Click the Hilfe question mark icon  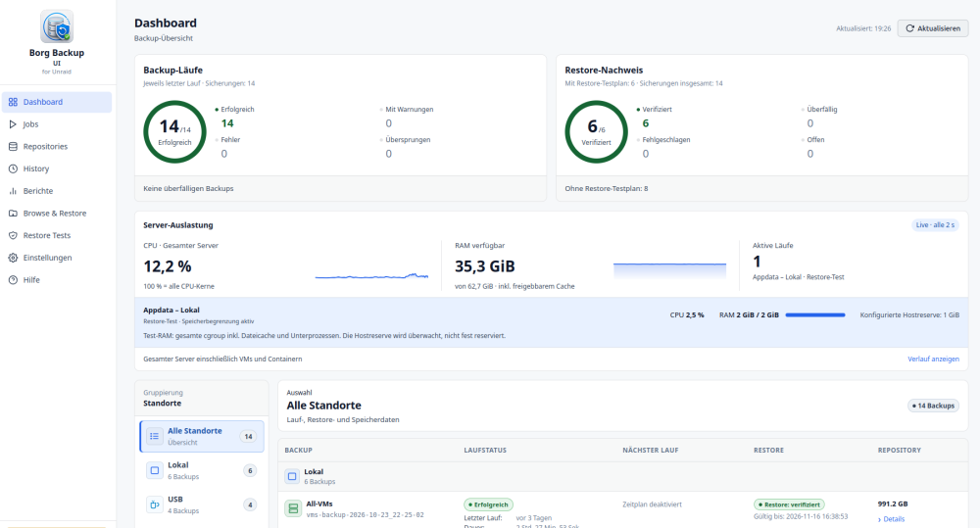[13, 280]
